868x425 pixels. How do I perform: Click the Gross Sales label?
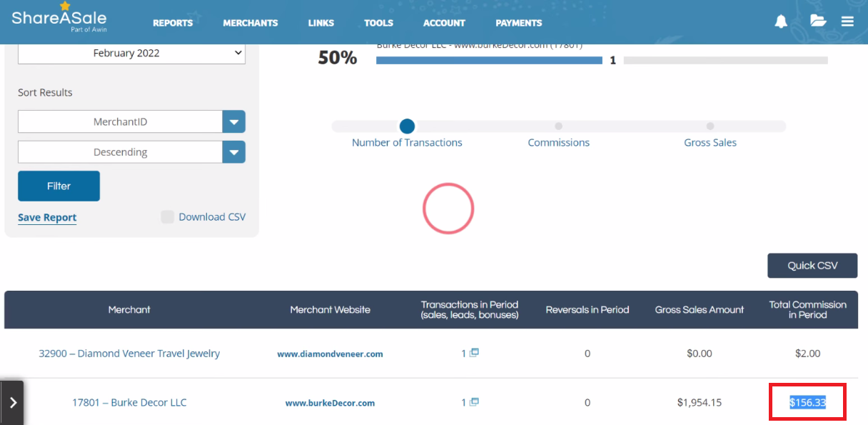point(710,143)
